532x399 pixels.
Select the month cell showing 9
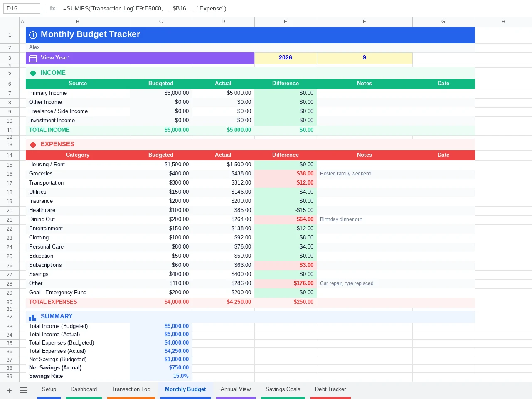[x=365, y=58]
